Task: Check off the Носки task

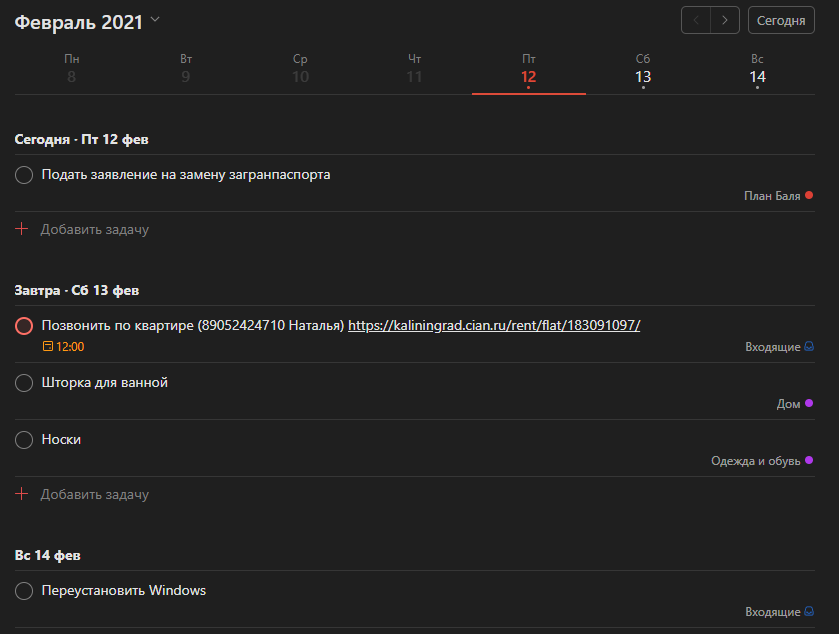Action: tap(25, 440)
